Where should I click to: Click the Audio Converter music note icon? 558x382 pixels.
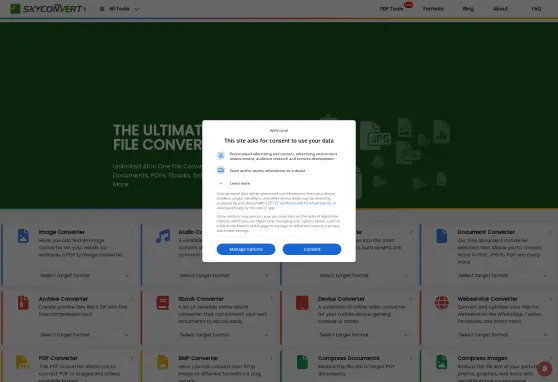pyautogui.click(x=163, y=236)
